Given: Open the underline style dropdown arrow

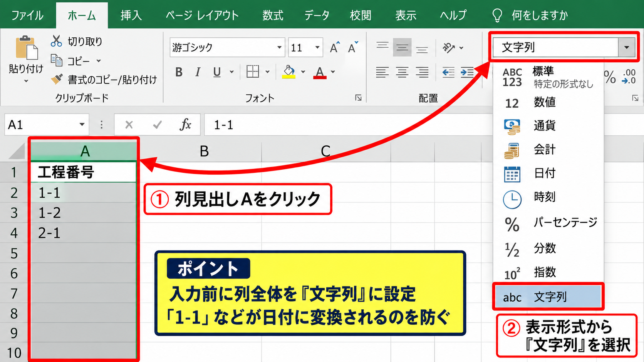Looking at the screenshot, I should pyautogui.click(x=231, y=72).
